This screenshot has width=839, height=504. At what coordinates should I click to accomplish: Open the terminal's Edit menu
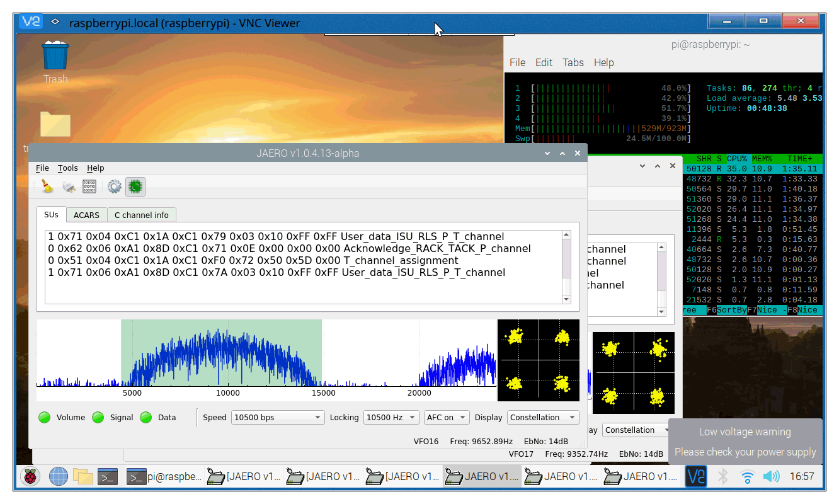pos(544,62)
